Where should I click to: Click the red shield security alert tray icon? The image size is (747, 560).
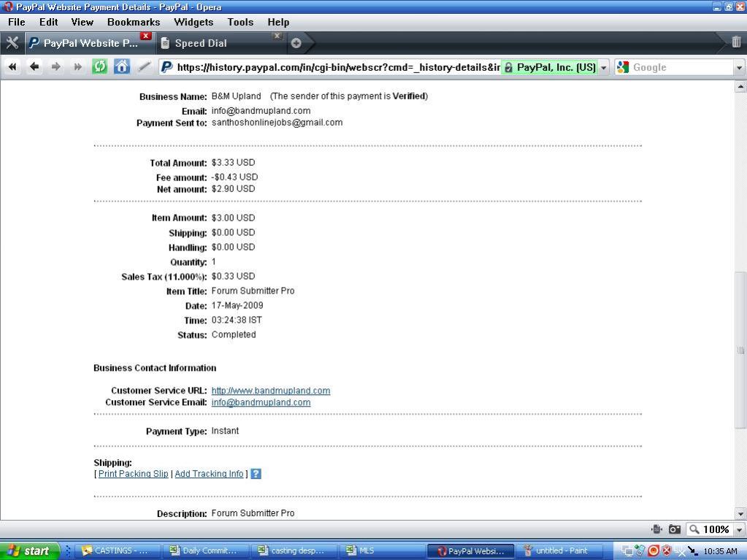[666, 551]
